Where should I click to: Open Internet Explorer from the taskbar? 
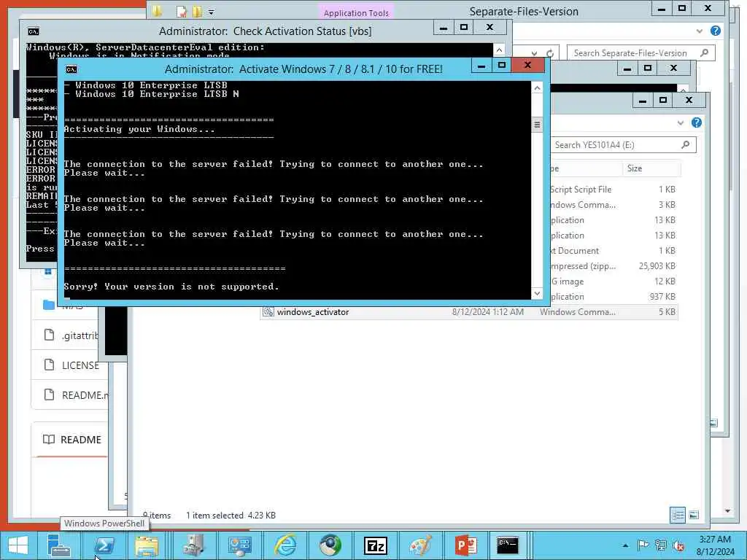click(286, 545)
